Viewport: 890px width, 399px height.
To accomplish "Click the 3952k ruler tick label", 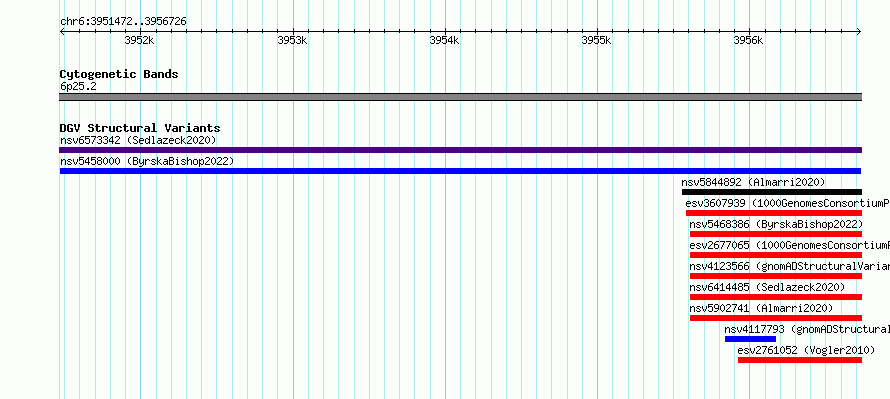I will coord(139,40).
